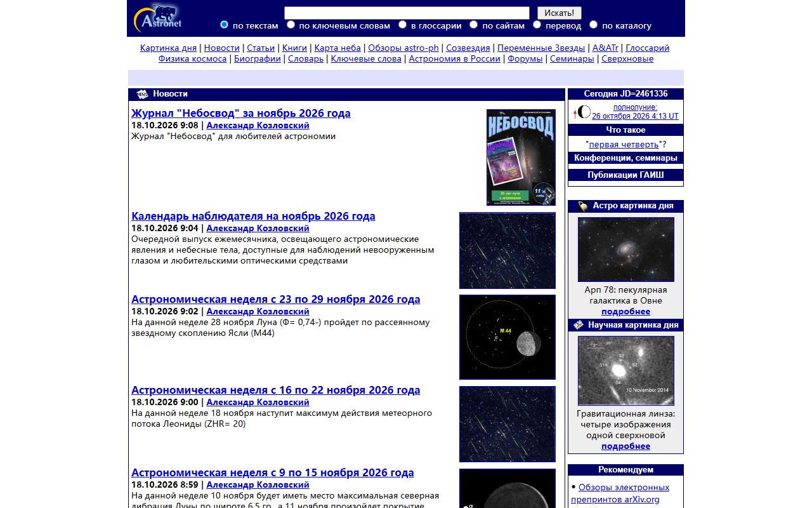Click подробнее under Арп 78 picture

(x=626, y=312)
